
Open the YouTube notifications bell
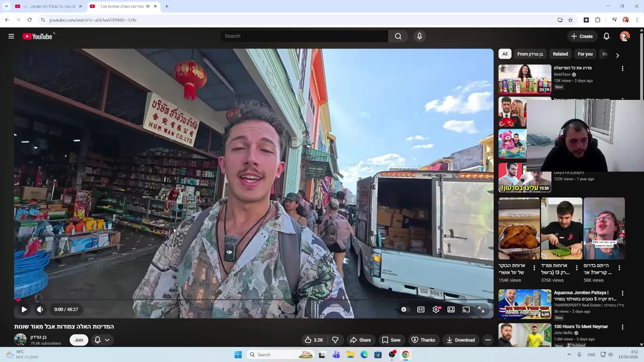pyautogui.click(x=606, y=36)
